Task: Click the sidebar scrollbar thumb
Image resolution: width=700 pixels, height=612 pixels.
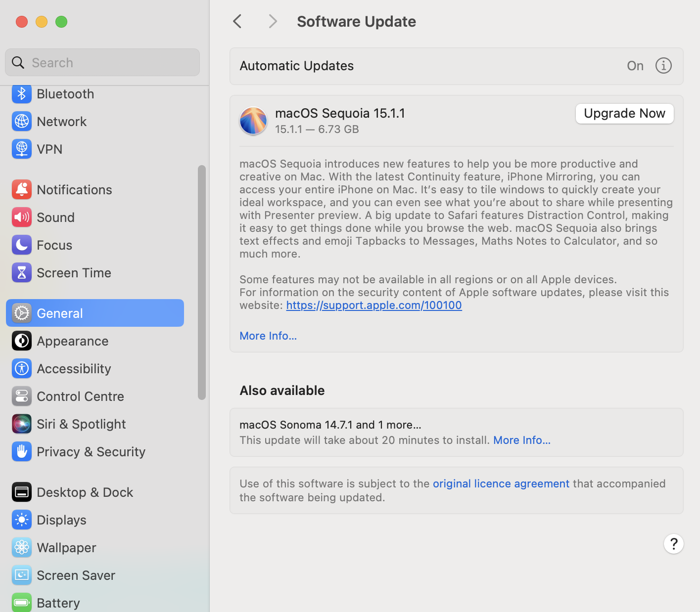Action: click(x=201, y=282)
